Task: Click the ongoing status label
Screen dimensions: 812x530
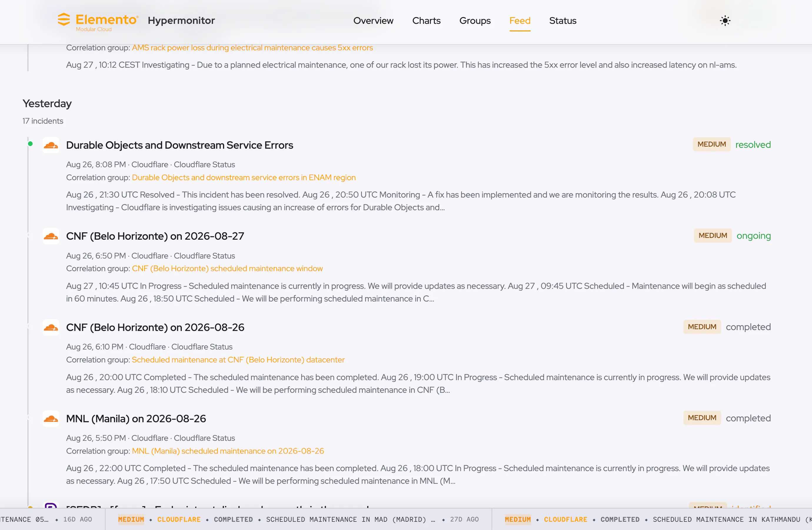Action: click(754, 236)
